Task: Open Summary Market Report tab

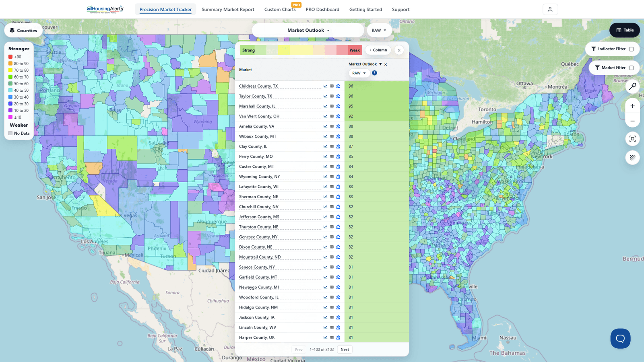Action: 228,9
